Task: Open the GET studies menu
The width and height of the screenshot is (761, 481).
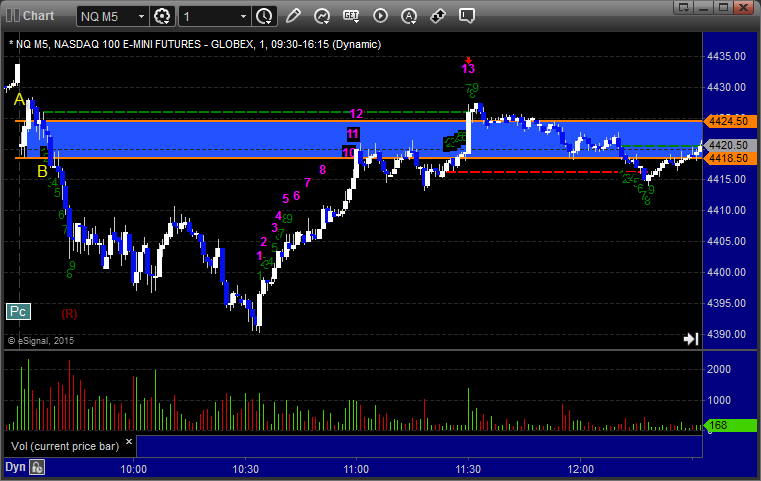Action: click(351, 16)
